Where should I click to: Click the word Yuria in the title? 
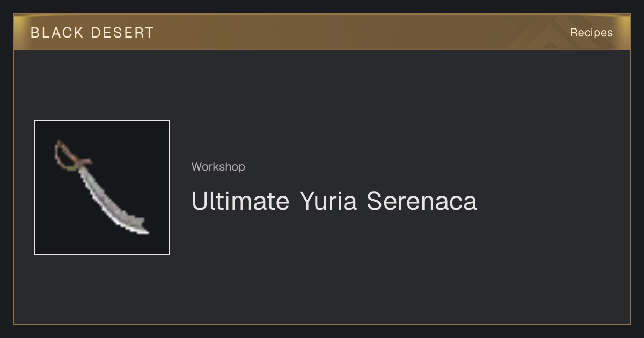(x=328, y=201)
